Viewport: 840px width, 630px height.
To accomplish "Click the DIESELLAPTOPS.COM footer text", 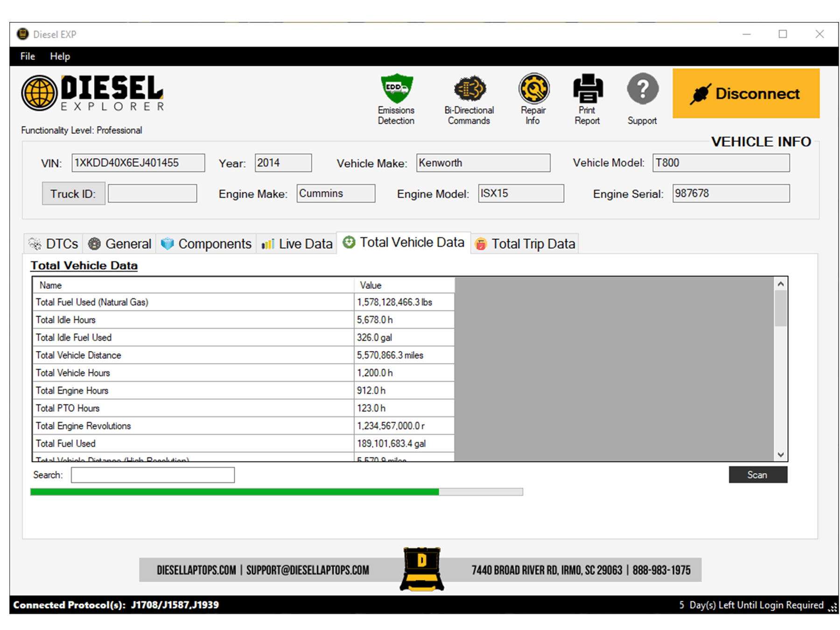I will tap(196, 570).
